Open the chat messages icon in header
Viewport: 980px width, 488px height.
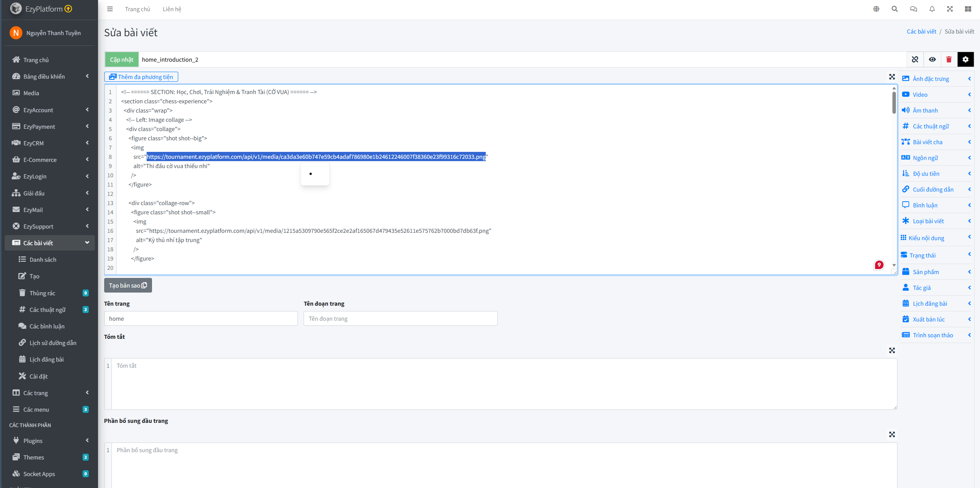pos(913,9)
